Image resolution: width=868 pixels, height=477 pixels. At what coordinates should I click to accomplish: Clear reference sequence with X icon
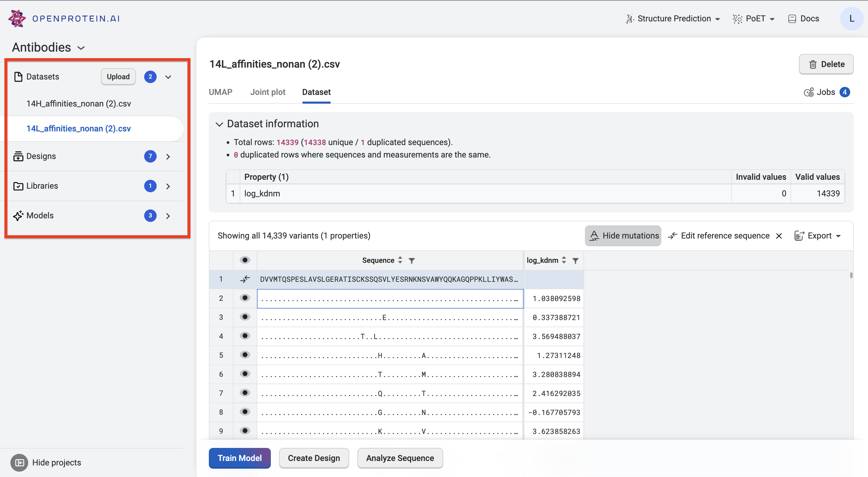(x=779, y=236)
